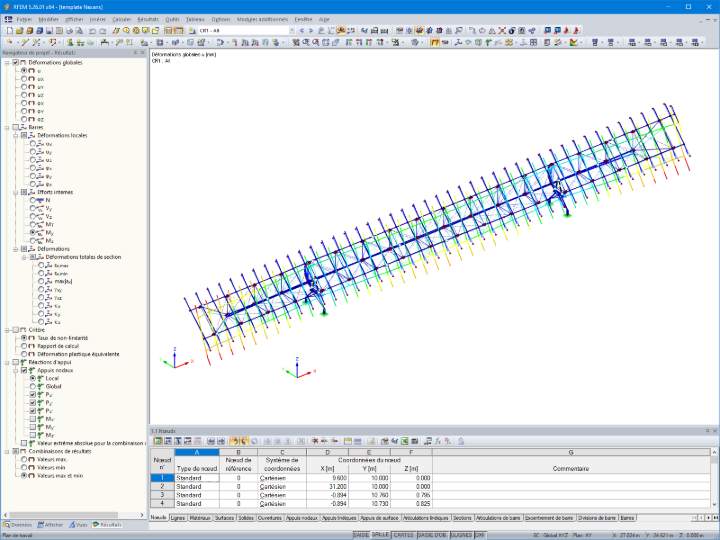Click the fx formula icon in the table toolbar
Viewport: 720px width, 540px height.
(438, 441)
